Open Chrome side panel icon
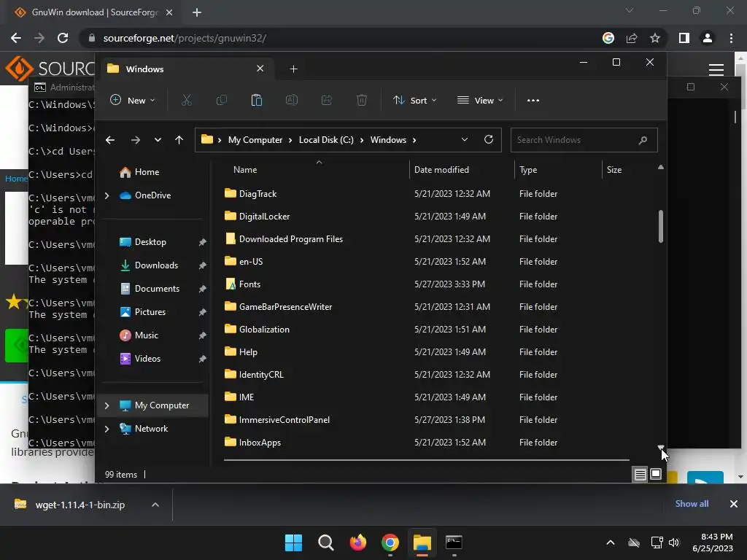The image size is (747, 560). (x=684, y=38)
